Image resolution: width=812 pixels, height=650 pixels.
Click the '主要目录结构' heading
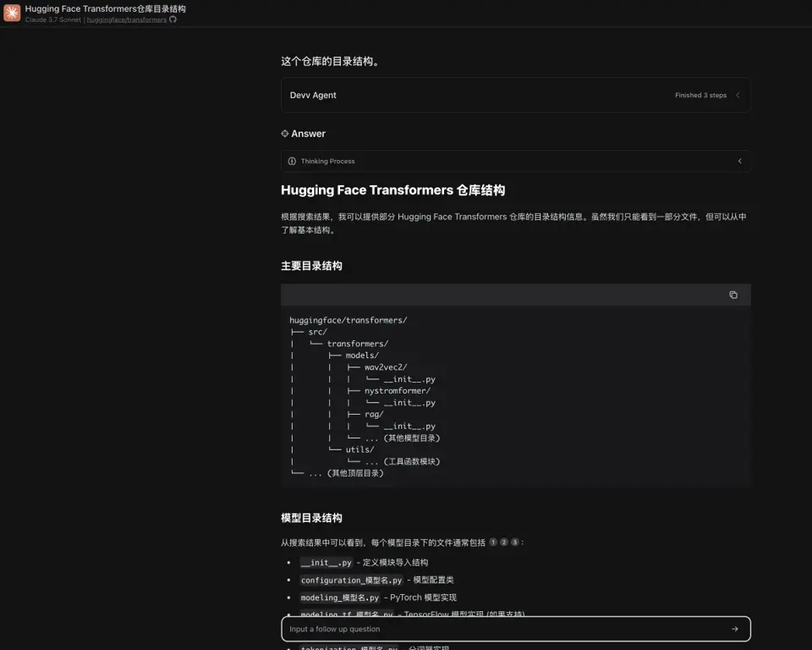pos(311,266)
